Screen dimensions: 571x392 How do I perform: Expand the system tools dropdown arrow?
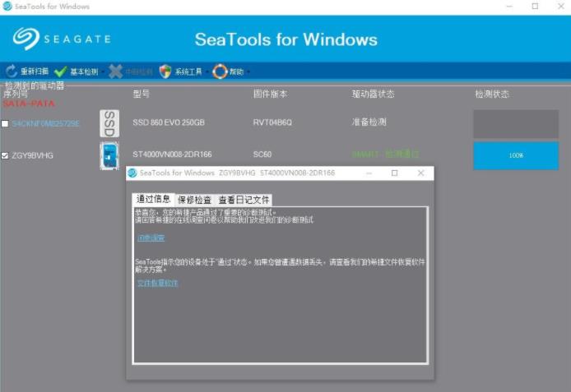[207, 72]
